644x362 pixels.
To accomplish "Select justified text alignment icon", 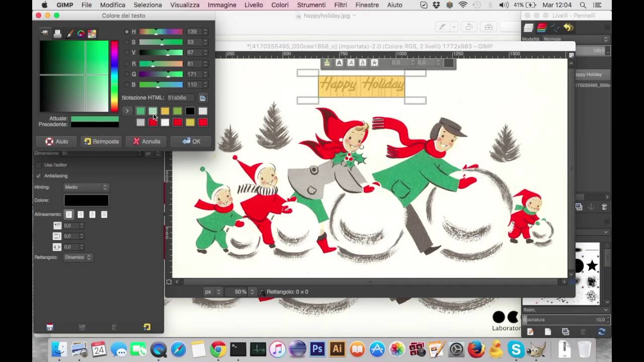I will [x=104, y=214].
